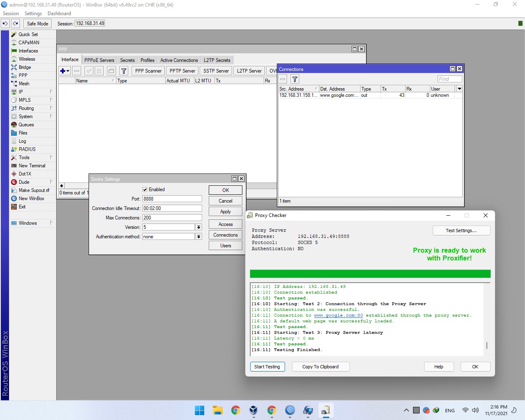This screenshot has height=420, width=525.
Task: Click Copy To Clipboard in Proxy Checker
Action: 320,367
